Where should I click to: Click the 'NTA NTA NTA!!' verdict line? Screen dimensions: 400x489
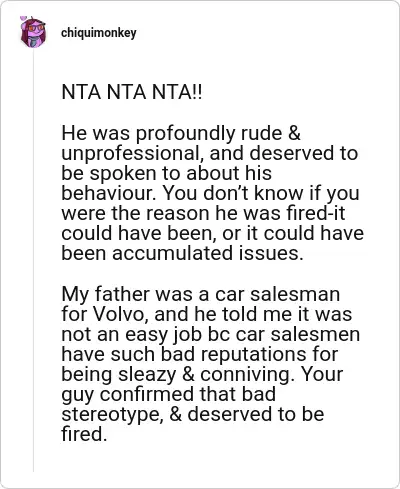pos(132,92)
